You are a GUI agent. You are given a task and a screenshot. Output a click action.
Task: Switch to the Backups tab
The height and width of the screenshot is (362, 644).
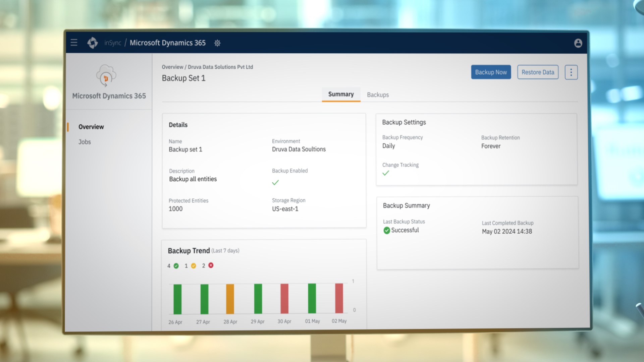pyautogui.click(x=377, y=94)
